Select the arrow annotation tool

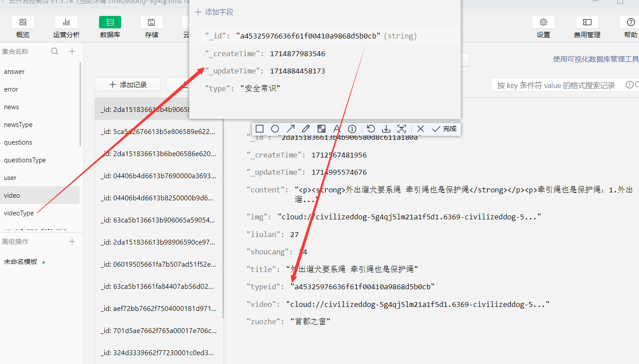[291, 128]
